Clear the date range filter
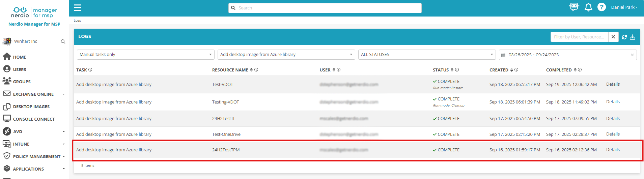The image size is (644, 179). pyautogui.click(x=632, y=55)
